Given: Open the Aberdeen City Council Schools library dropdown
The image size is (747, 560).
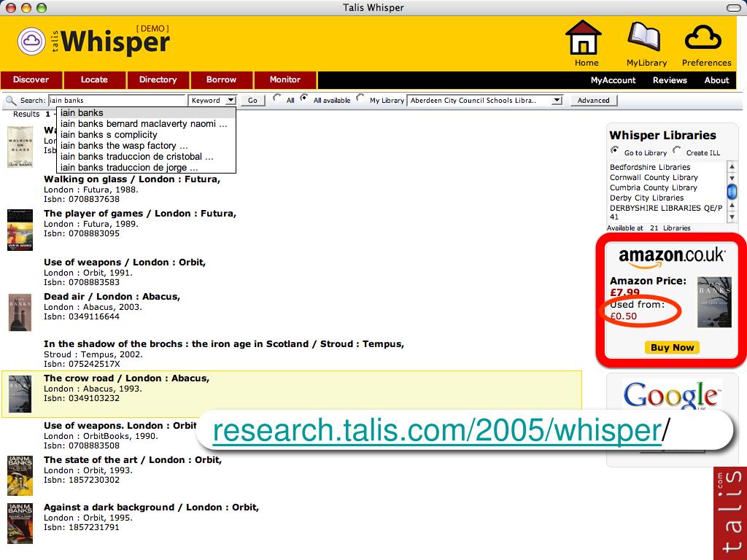Looking at the screenshot, I should pos(485,101).
